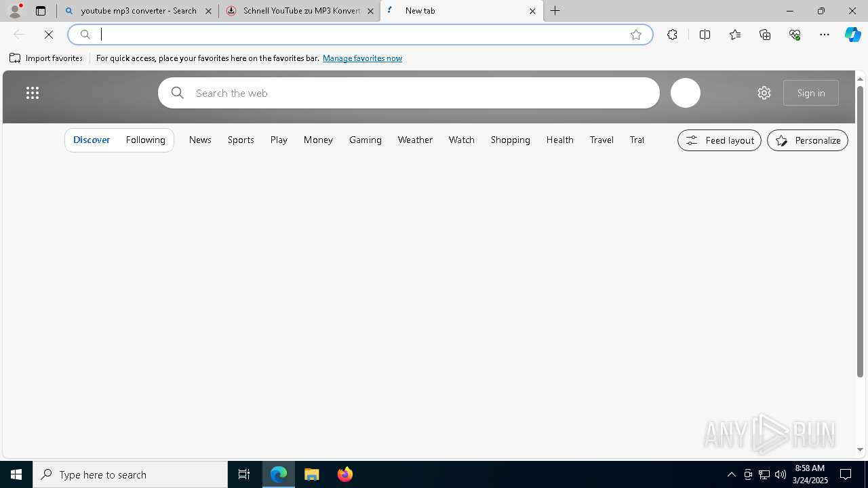Select the New tab tab
The image size is (868, 488).
tap(461, 11)
